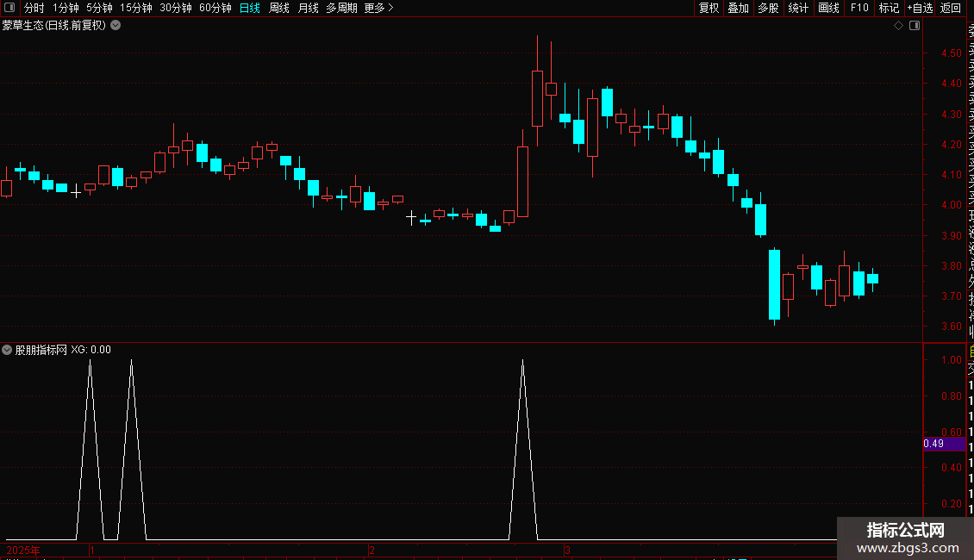Select the 30分钟 period tab

[175, 8]
